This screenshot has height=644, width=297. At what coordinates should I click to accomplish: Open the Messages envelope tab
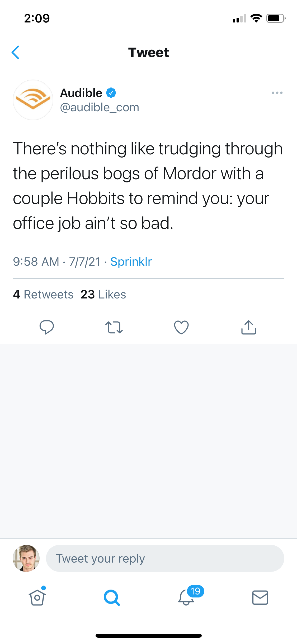pos(260,597)
